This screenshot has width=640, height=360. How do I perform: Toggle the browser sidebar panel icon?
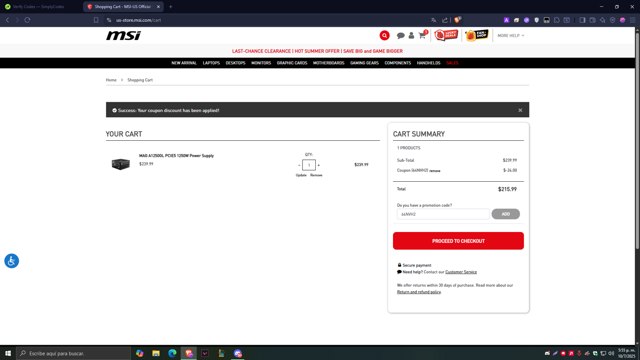[582, 20]
